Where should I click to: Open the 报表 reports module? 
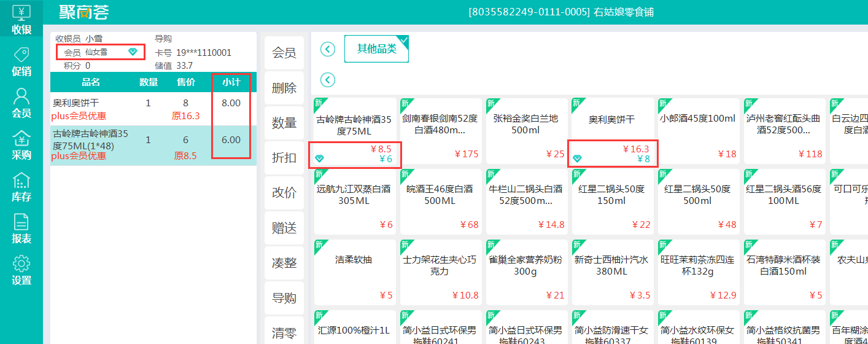pyautogui.click(x=21, y=229)
